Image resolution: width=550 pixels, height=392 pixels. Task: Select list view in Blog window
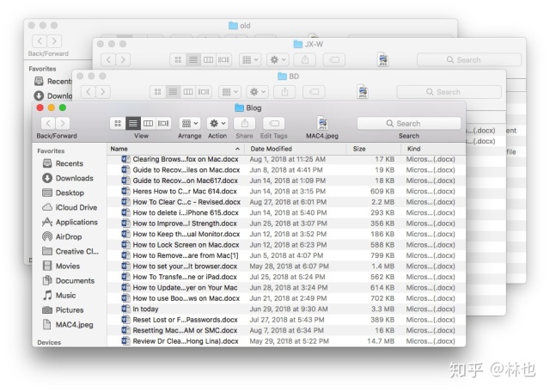133,123
